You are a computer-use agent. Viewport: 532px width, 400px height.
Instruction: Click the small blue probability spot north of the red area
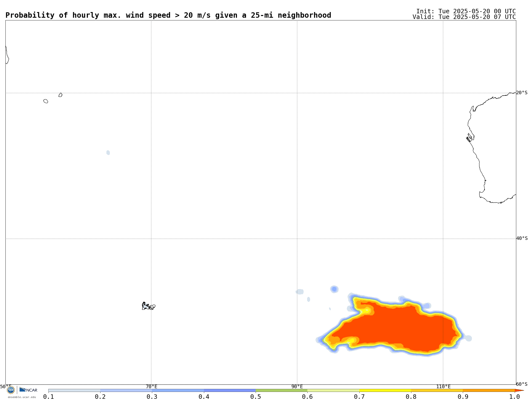tap(334, 289)
